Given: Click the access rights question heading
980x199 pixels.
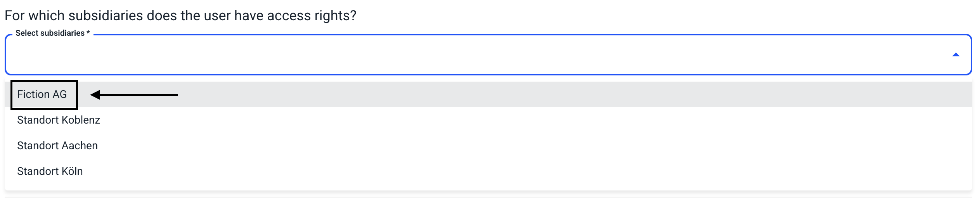Looking at the screenshot, I should (180, 16).
